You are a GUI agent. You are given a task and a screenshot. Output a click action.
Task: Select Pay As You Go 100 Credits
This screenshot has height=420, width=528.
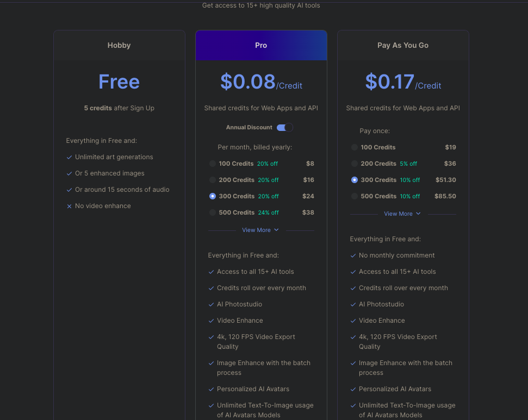coord(355,147)
